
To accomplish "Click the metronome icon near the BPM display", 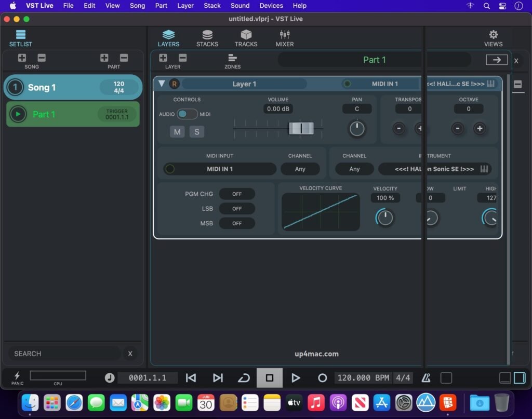I will pos(425,378).
